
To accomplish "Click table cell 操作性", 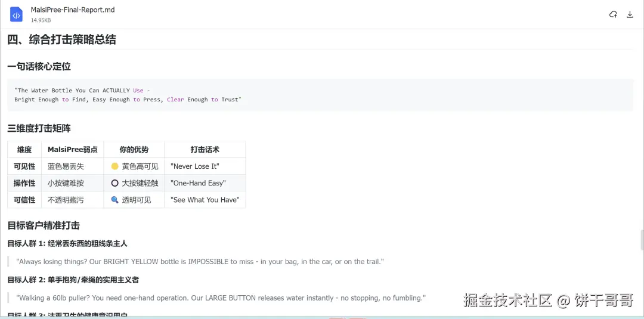I will tap(24, 183).
